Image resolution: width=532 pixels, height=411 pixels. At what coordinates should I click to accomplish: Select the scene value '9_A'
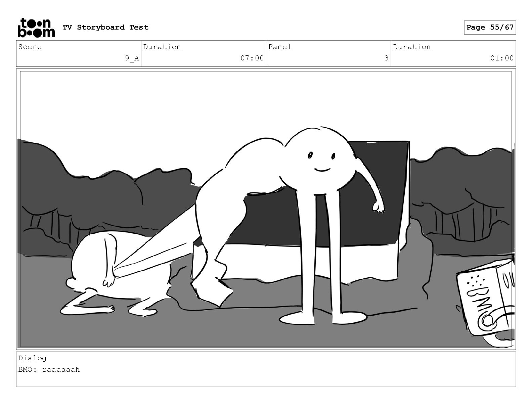pyautogui.click(x=132, y=58)
